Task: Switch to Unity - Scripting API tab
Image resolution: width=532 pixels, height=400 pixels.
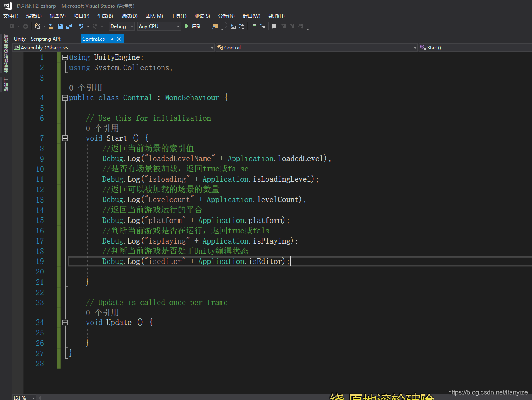Action: click(x=38, y=39)
